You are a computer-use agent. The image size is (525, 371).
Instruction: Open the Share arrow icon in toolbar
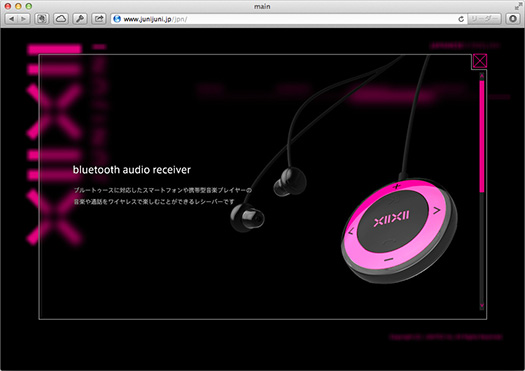pyautogui.click(x=99, y=19)
